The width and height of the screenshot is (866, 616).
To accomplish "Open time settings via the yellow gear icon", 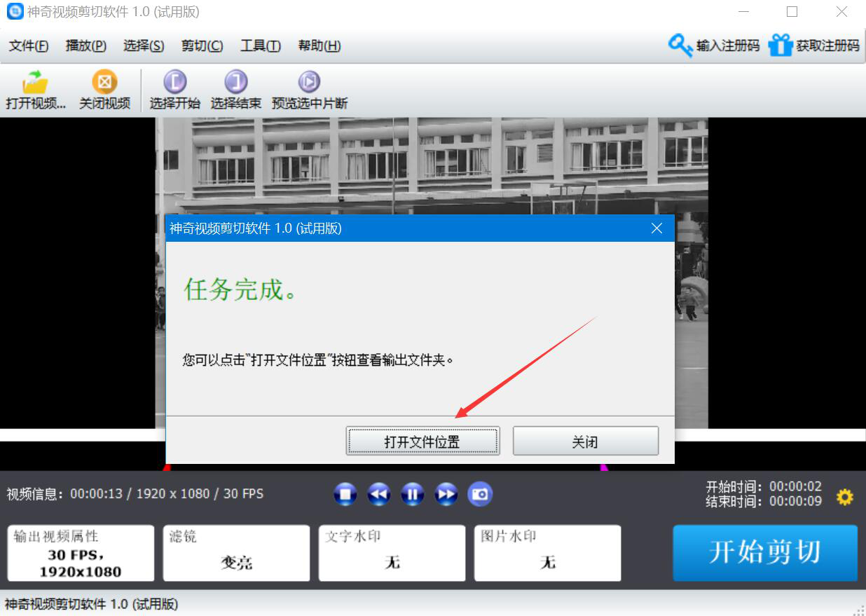I will [845, 497].
